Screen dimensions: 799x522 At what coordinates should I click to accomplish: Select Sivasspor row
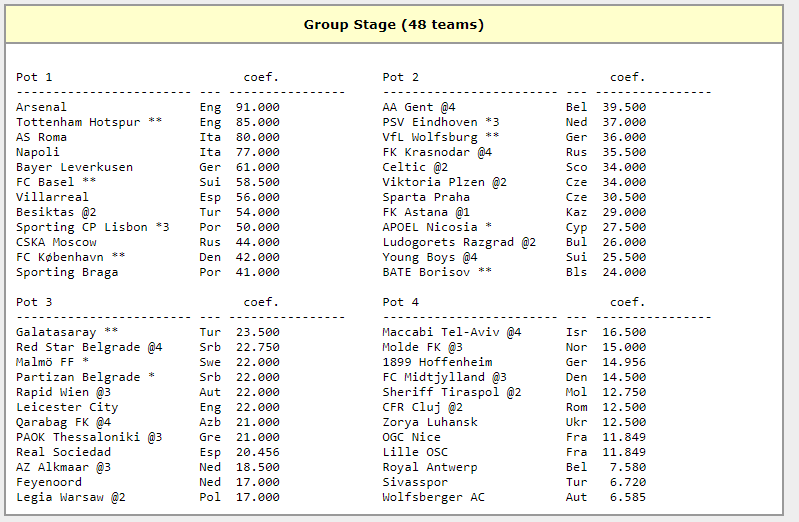tap(514, 482)
